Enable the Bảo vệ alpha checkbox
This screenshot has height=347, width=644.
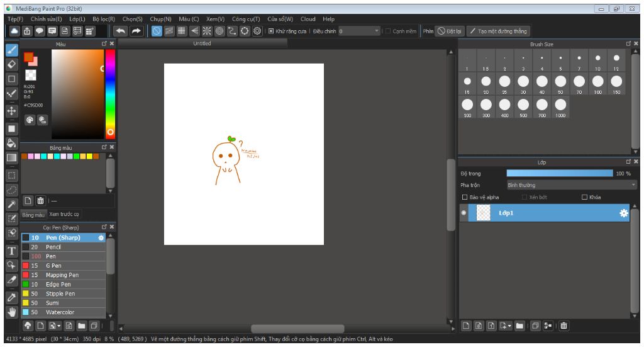(x=465, y=197)
